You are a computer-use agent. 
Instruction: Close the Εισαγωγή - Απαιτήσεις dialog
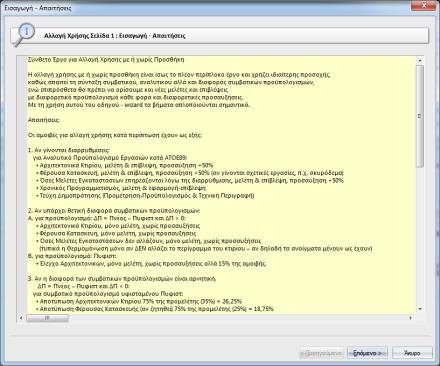pos(424,6)
